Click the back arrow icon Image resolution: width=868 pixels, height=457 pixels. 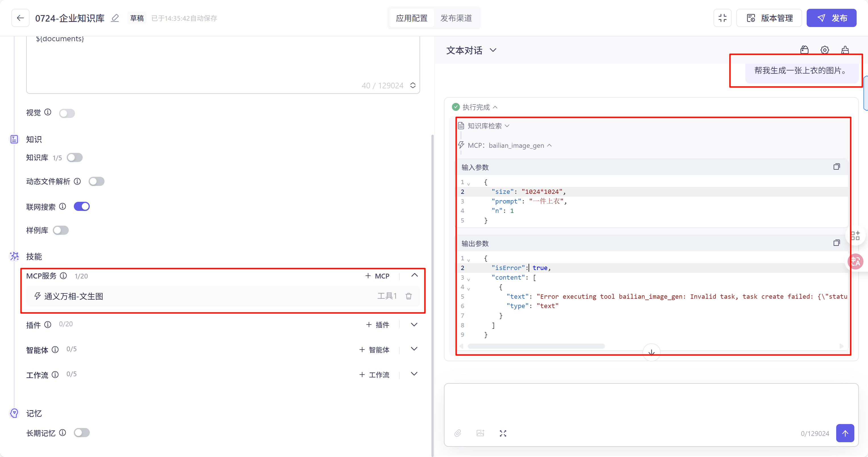[20, 18]
